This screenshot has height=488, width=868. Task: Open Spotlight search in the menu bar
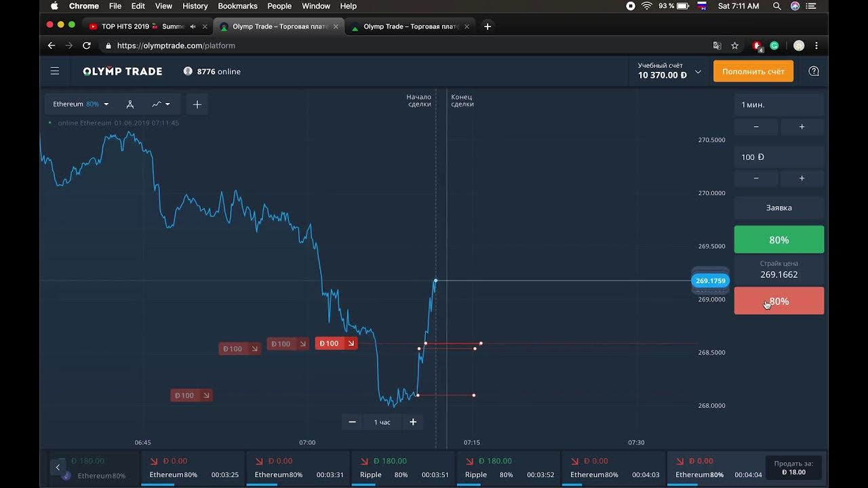777,6
